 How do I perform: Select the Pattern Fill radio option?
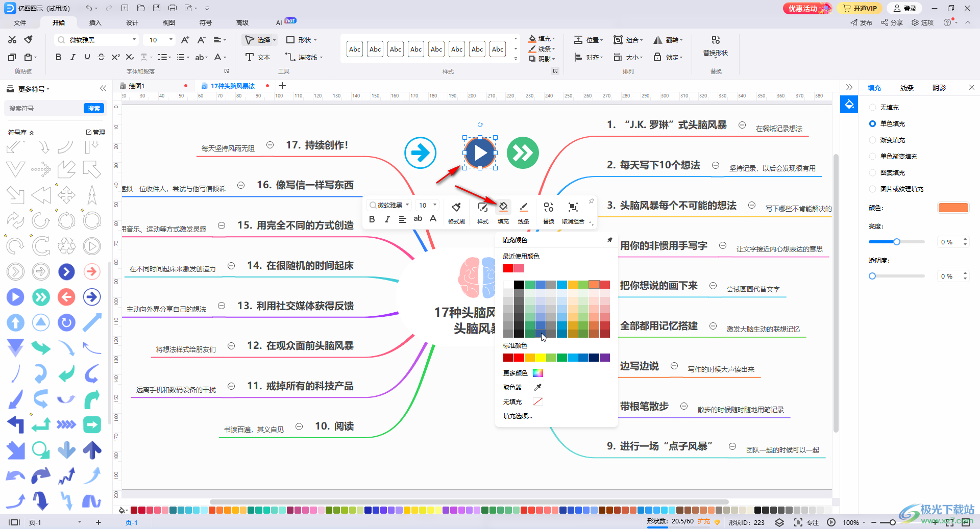point(872,172)
